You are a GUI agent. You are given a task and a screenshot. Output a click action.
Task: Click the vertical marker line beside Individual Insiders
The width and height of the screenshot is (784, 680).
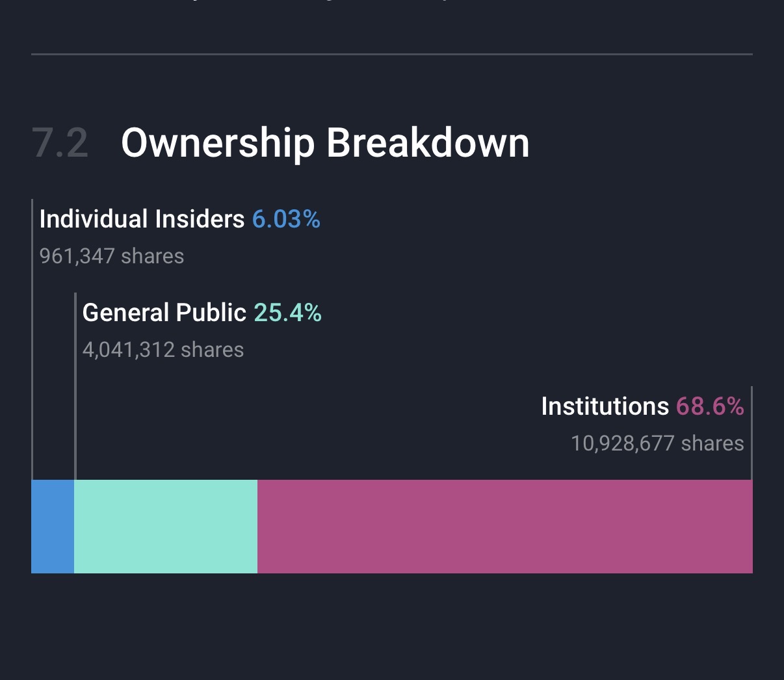click(32, 338)
